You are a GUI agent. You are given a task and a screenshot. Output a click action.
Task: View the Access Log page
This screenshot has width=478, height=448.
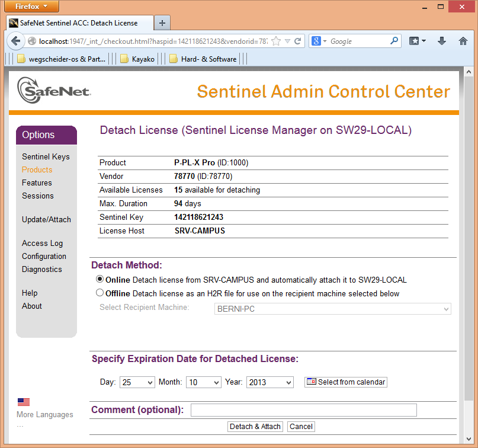coord(43,243)
